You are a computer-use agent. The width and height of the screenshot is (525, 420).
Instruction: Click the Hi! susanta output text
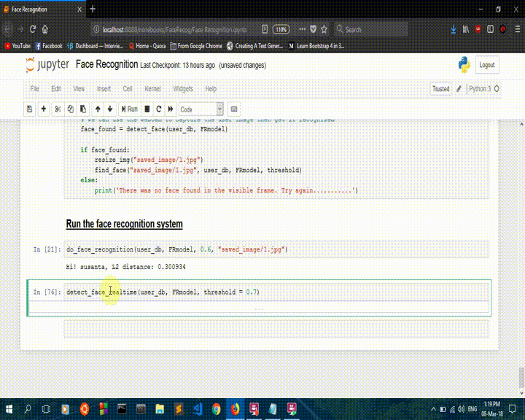[x=126, y=267]
